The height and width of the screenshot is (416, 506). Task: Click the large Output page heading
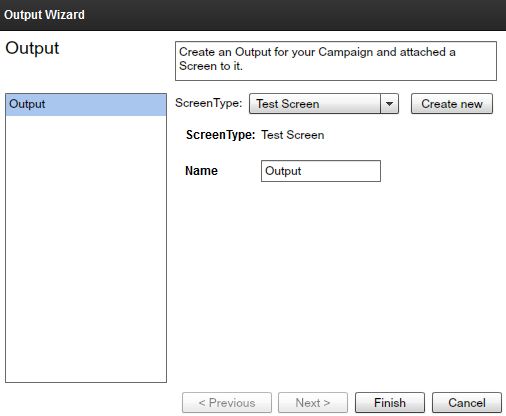32,48
